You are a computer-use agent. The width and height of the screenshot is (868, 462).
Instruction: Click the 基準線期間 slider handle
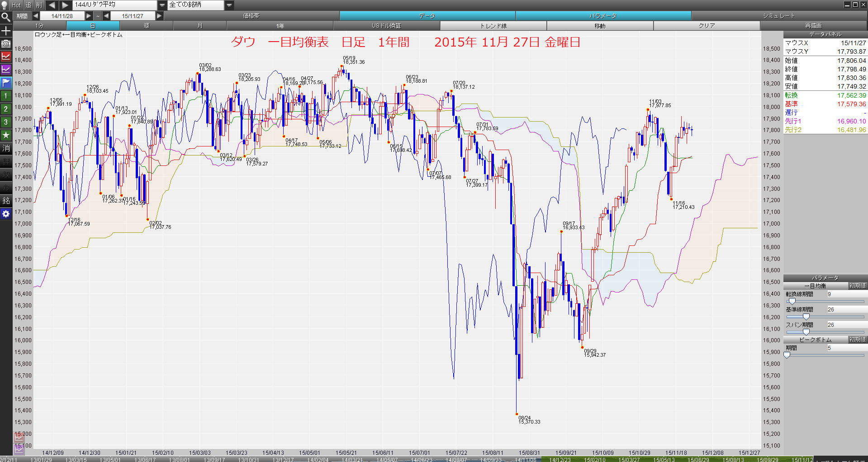[x=806, y=317]
